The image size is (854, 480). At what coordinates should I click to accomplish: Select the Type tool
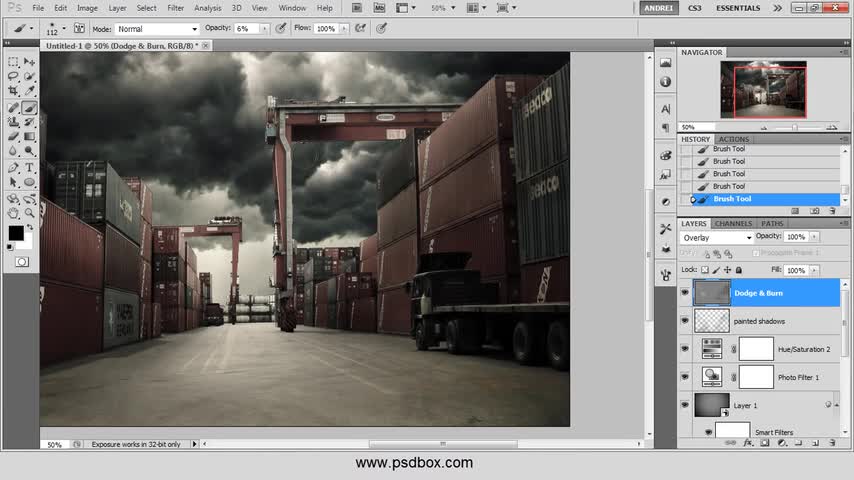pyautogui.click(x=29, y=168)
